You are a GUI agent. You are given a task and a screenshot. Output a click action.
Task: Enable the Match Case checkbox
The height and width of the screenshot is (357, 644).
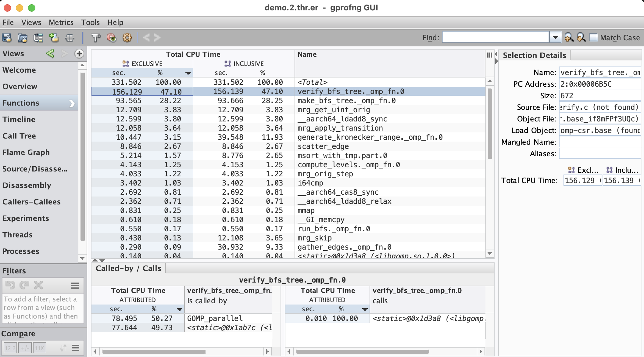coord(593,38)
